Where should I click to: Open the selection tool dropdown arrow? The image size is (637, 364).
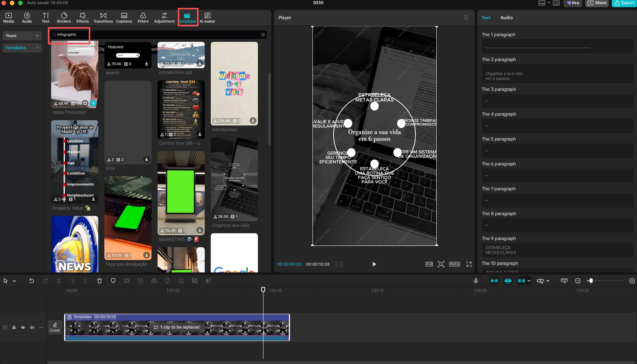click(x=14, y=281)
